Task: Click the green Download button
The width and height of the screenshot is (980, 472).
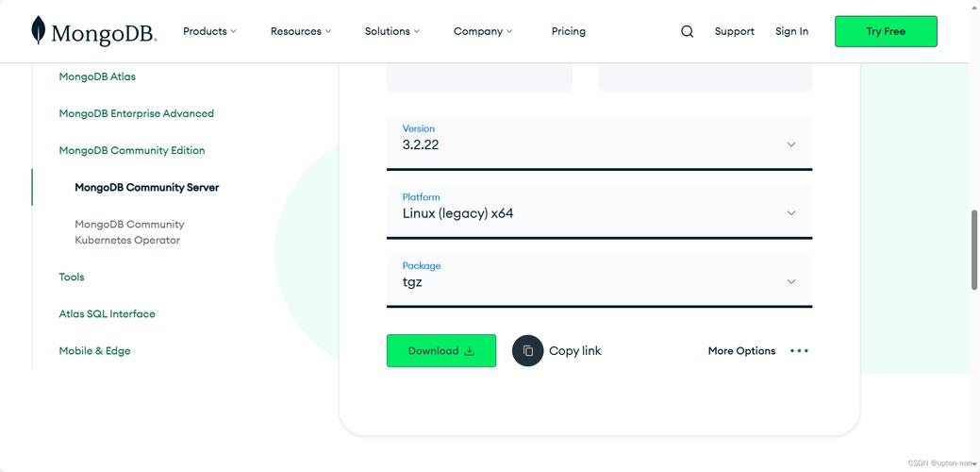Action: click(x=441, y=351)
